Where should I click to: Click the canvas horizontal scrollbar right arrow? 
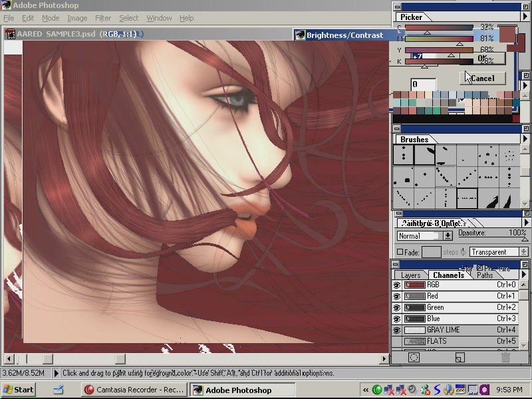384,358
